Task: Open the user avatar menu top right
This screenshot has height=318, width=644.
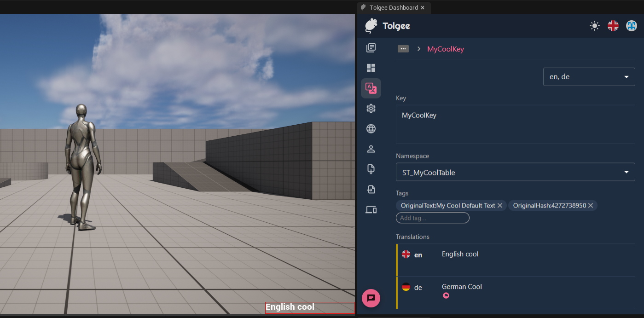Action: 631,26
